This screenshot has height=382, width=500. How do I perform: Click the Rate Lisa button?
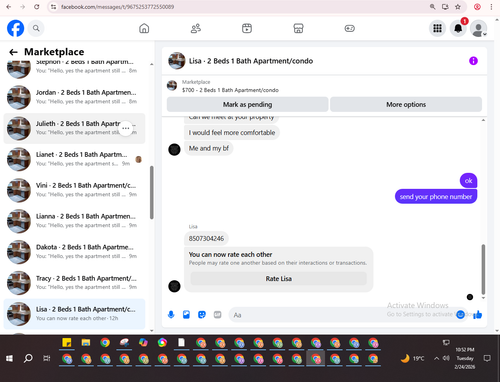[x=279, y=279]
